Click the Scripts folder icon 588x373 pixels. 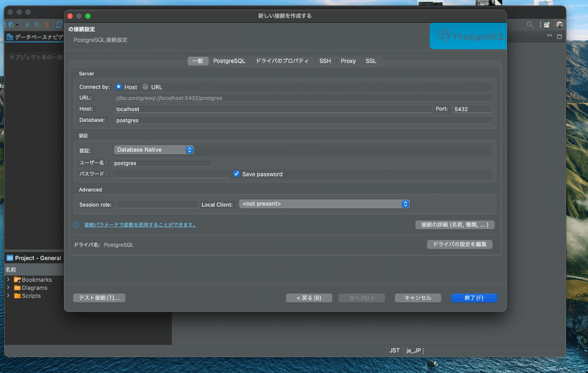tap(17, 296)
